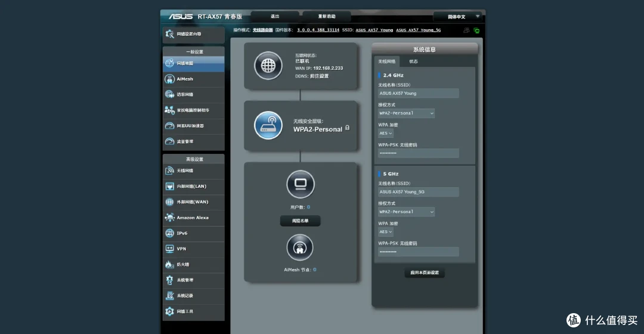This screenshot has height=334, width=644.
Task: Click the DDNS 前往设置 link
Action: point(319,76)
